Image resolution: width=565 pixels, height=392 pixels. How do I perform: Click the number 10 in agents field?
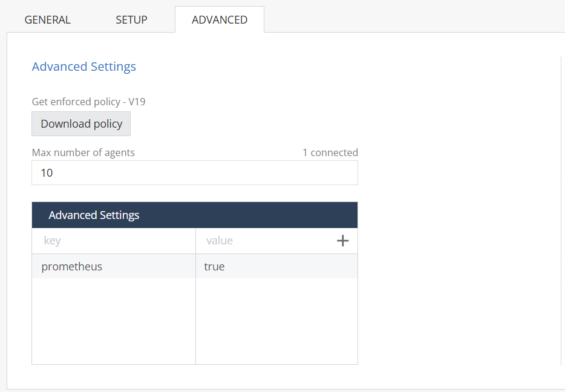(47, 173)
